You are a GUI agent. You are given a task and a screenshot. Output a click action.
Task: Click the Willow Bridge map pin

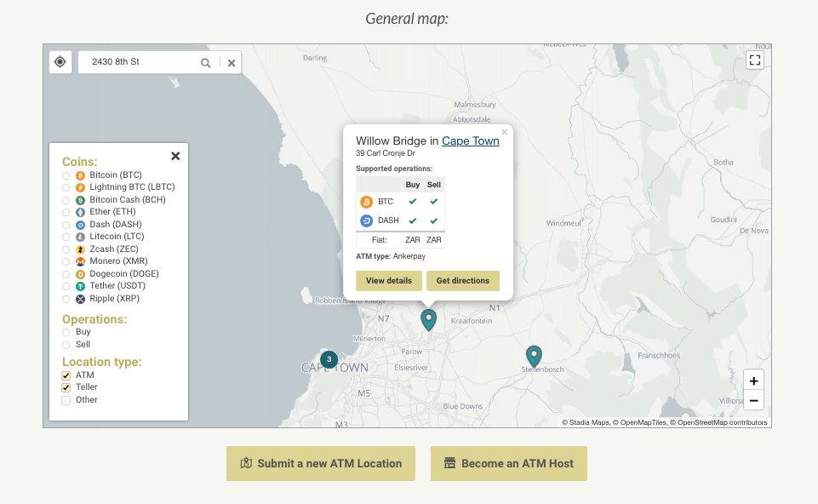point(428,320)
